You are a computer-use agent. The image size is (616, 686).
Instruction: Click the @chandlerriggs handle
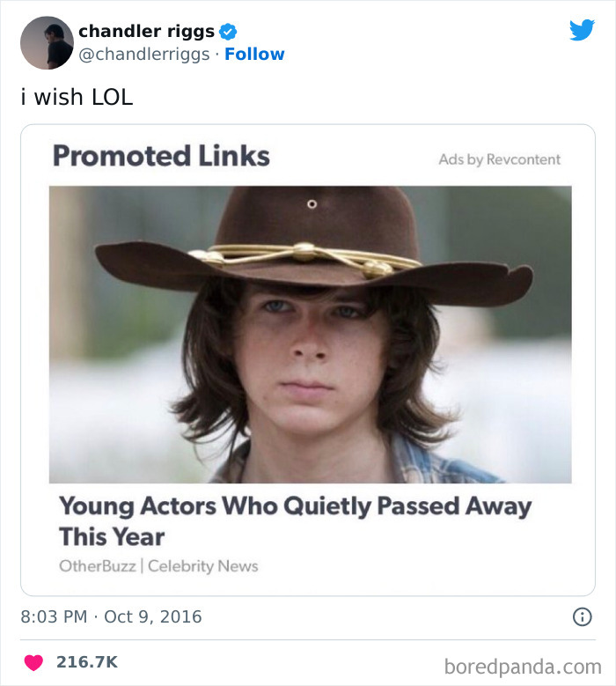[144, 55]
